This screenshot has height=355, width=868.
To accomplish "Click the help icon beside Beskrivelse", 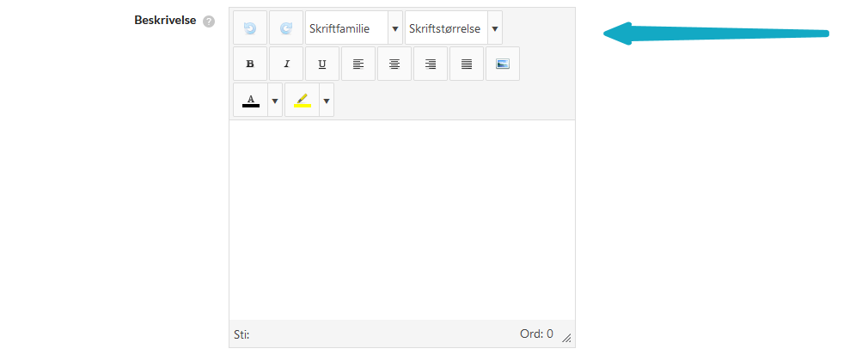I will (208, 21).
